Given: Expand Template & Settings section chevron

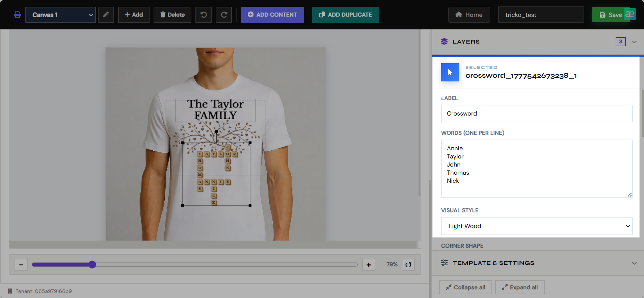Looking at the screenshot, I should point(634,263).
